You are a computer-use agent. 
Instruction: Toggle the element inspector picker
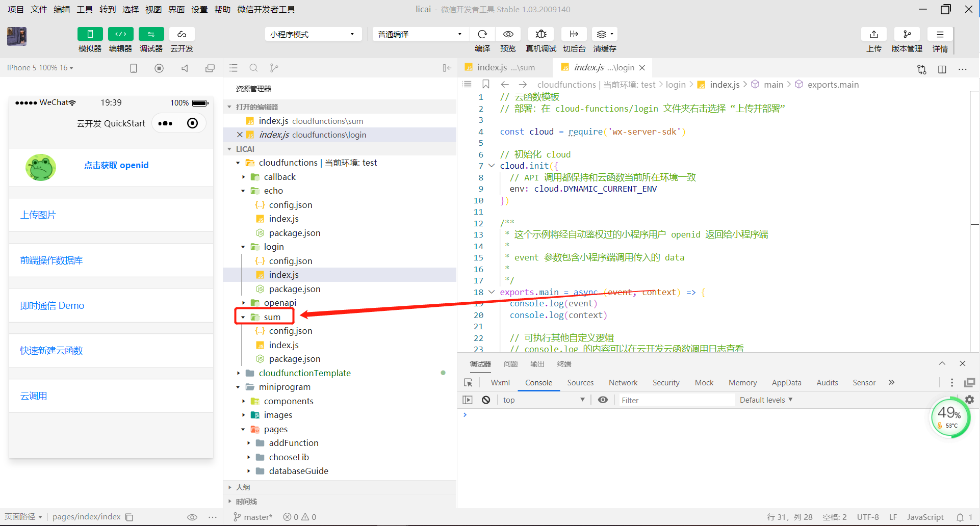pos(468,383)
